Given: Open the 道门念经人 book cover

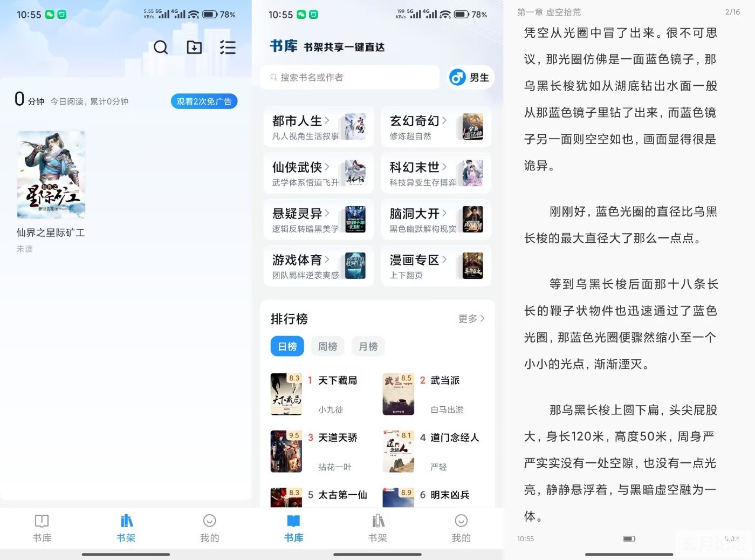Looking at the screenshot, I should click(399, 452).
